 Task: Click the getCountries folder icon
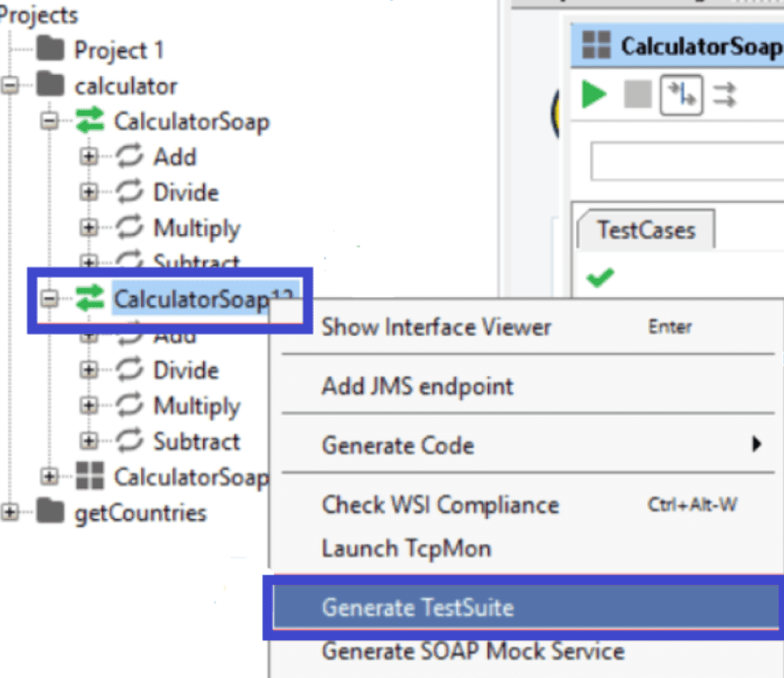pos(51,513)
